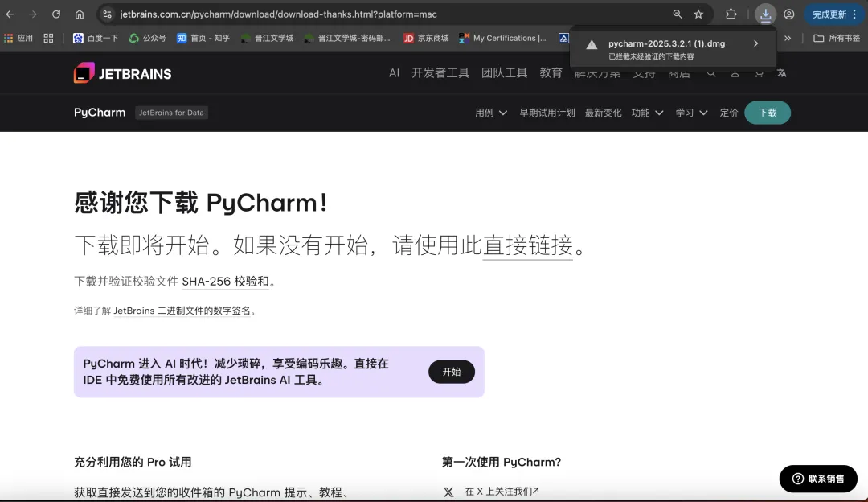Expand the 功能 dropdown
This screenshot has width=868, height=502.
(x=647, y=113)
